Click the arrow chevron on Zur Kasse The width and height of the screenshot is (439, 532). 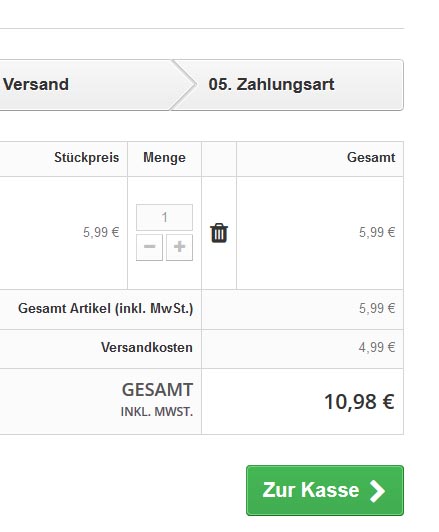click(x=377, y=491)
